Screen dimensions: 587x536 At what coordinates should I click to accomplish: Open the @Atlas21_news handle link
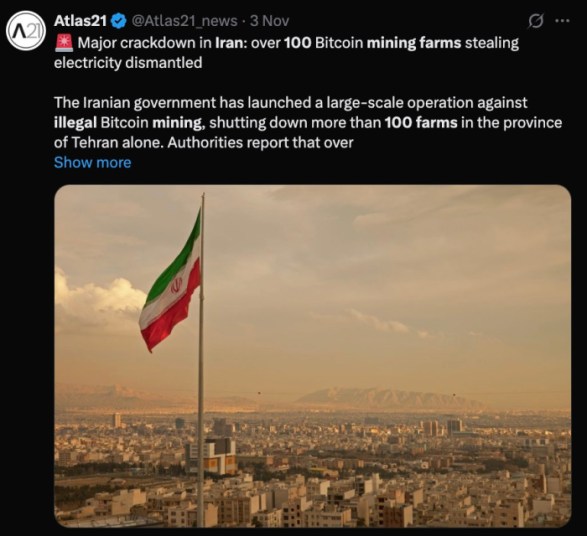click(184, 21)
